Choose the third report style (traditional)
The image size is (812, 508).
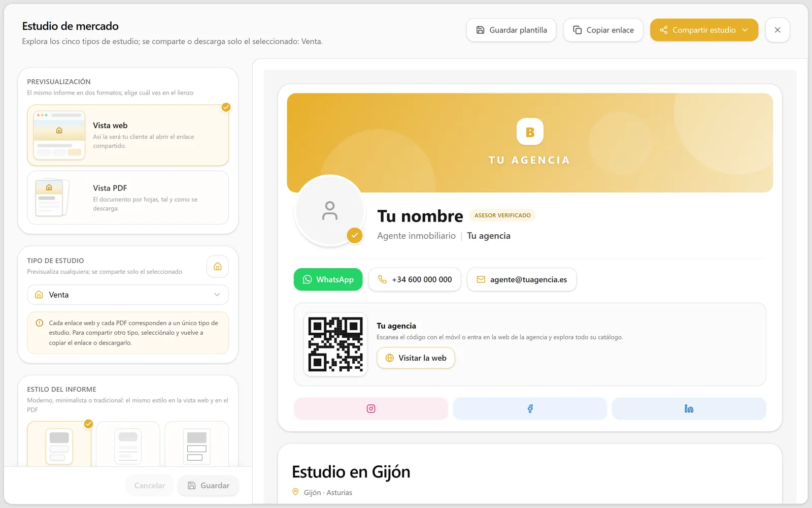tap(197, 444)
